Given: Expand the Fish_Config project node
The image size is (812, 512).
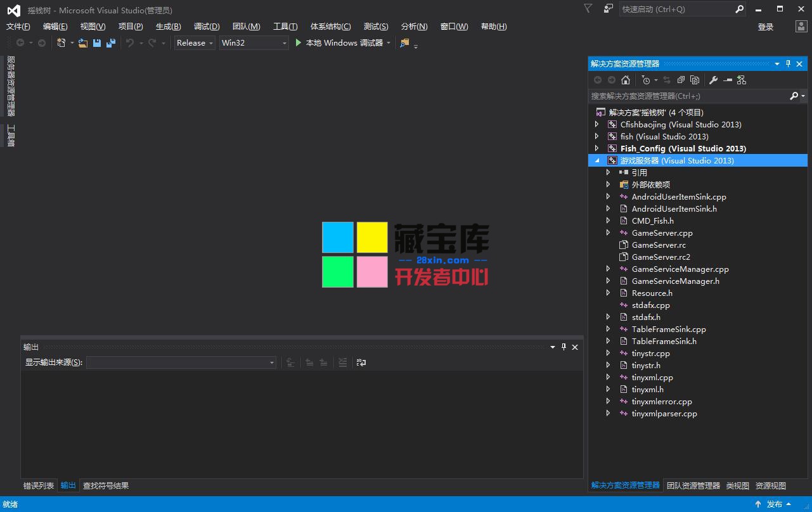Looking at the screenshot, I should 597,149.
